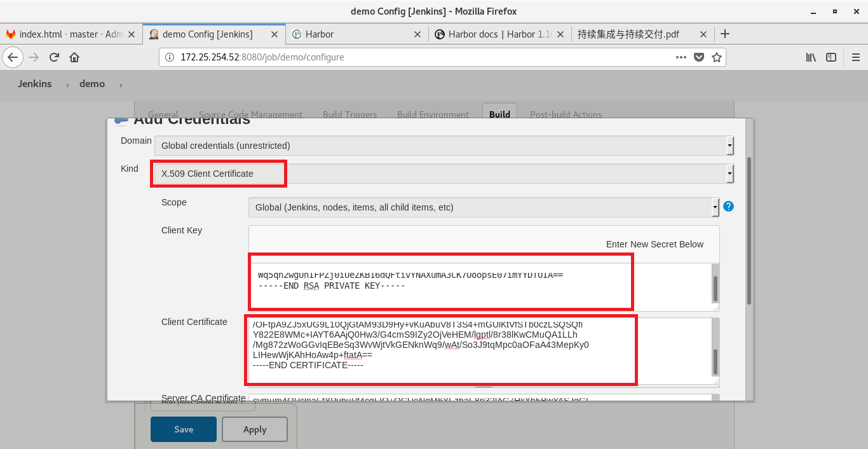Click the Scope help question mark icon
Viewport: 868px width, 449px height.
tap(729, 207)
